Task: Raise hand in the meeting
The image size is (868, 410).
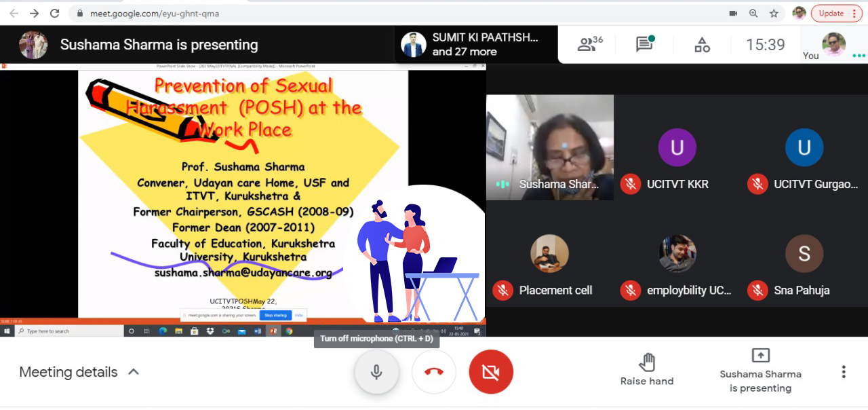Action: click(647, 370)
